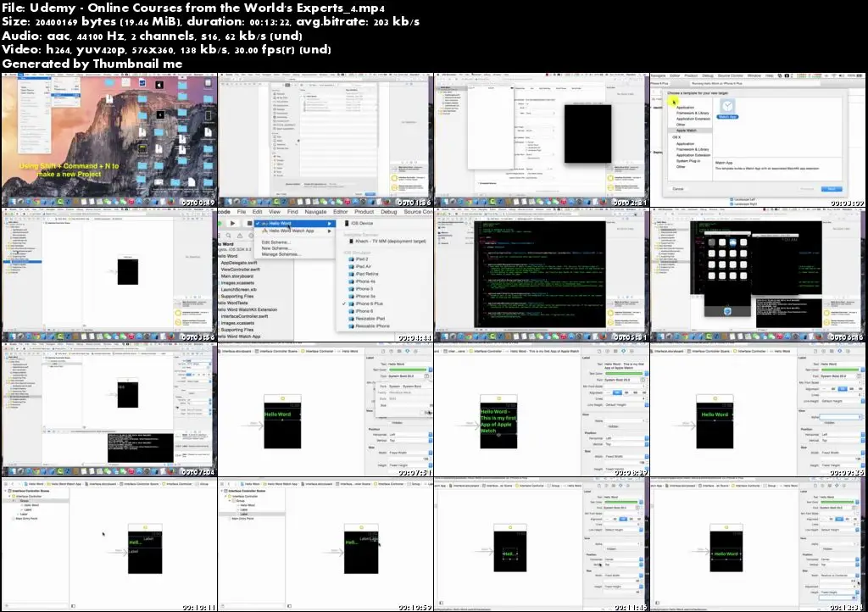
Task: Select the Resizable iPad simulator icon
Action: pyautogui.click(x=351, y=319)
